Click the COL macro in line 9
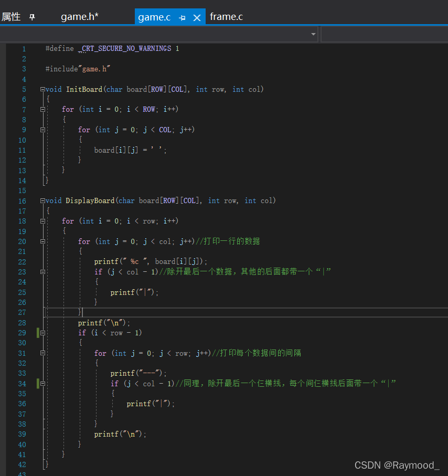The height and width of the screenshot is (476, 448). click(x=165, y=130)
